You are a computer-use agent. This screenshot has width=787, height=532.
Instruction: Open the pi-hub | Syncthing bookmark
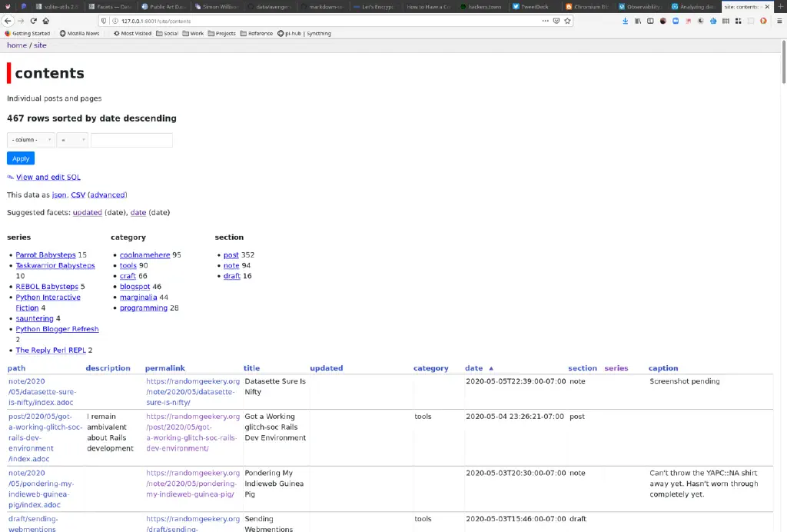click(x=304, y=34)
